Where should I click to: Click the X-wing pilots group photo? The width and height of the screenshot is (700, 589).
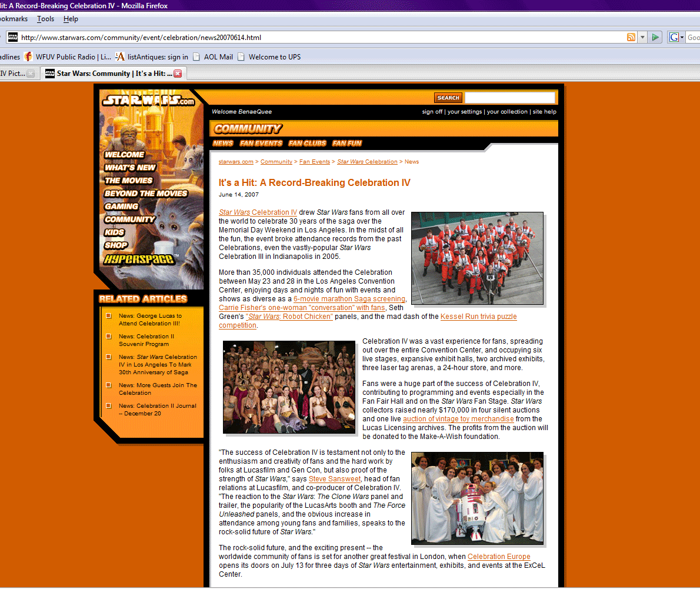(477, 258)
